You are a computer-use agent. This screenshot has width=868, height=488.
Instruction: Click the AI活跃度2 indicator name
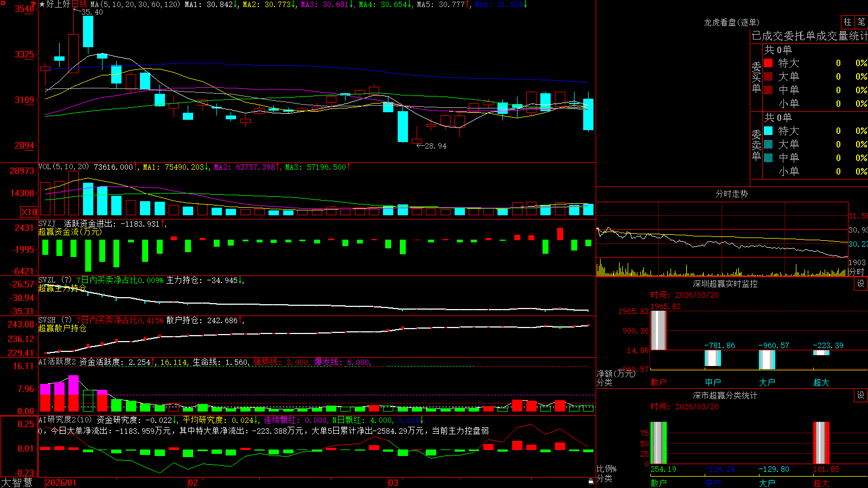[58, 362]
